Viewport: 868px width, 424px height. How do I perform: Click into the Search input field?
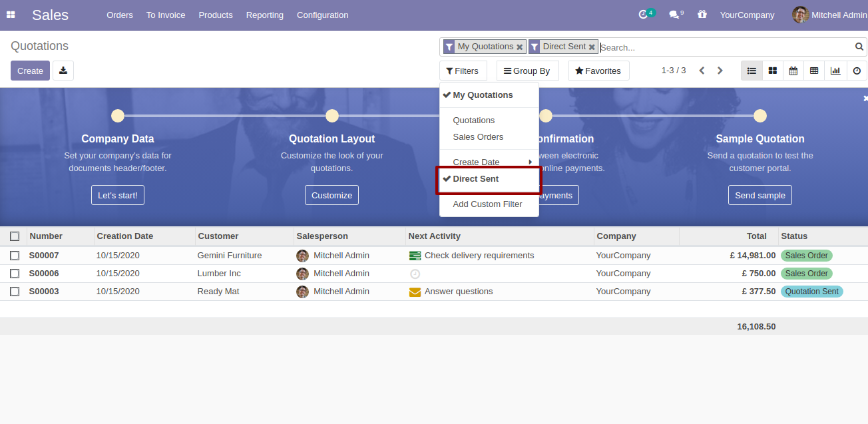(x=726, y=47)
